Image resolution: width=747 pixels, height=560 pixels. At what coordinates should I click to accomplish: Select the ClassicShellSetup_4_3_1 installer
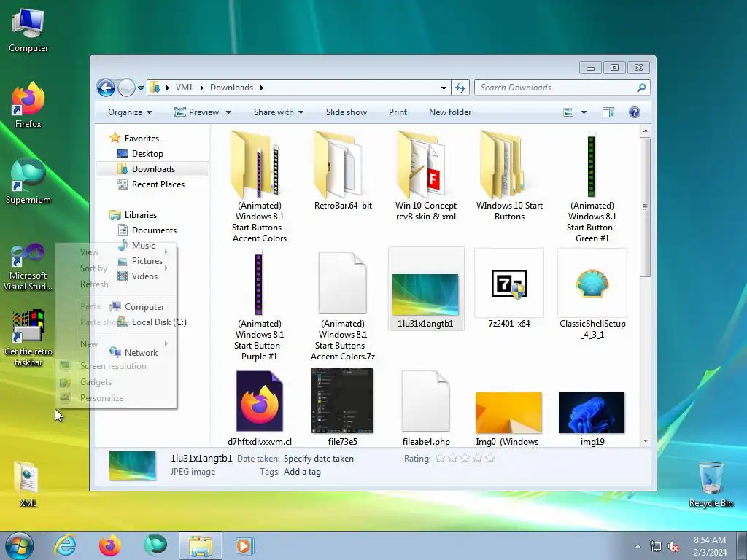point(592,294)
